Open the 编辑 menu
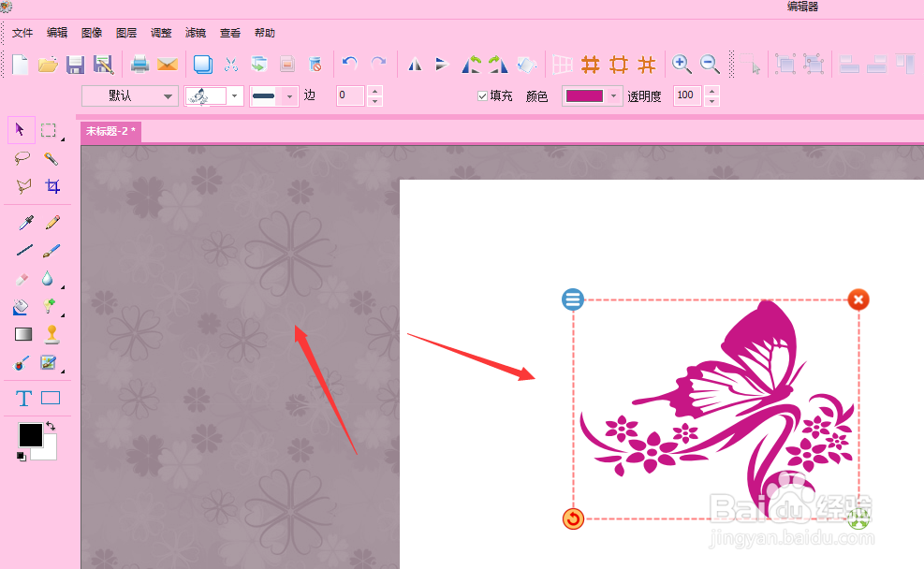Image resolution: width=924 pixels, height=569 pixels. click(57, 33)
